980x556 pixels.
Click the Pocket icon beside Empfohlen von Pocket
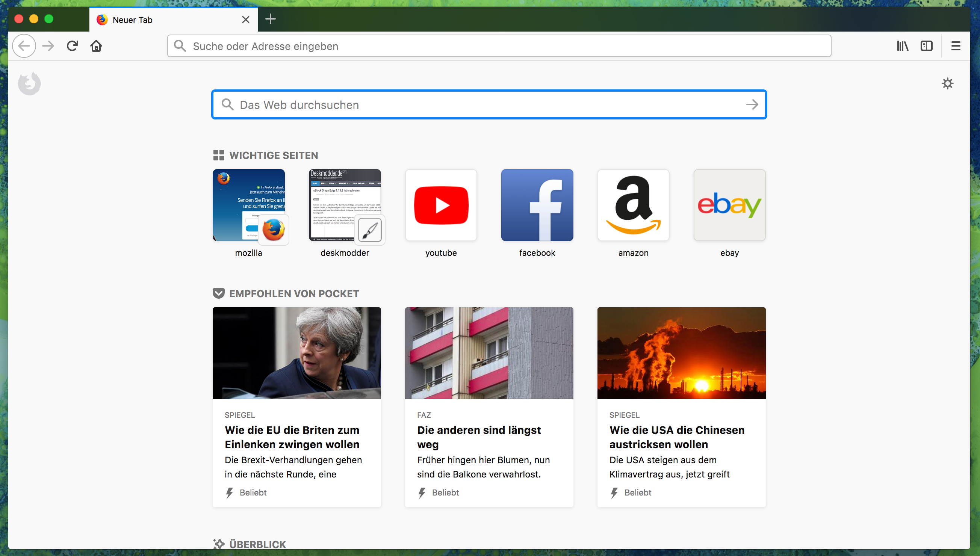tap(218, 294)
